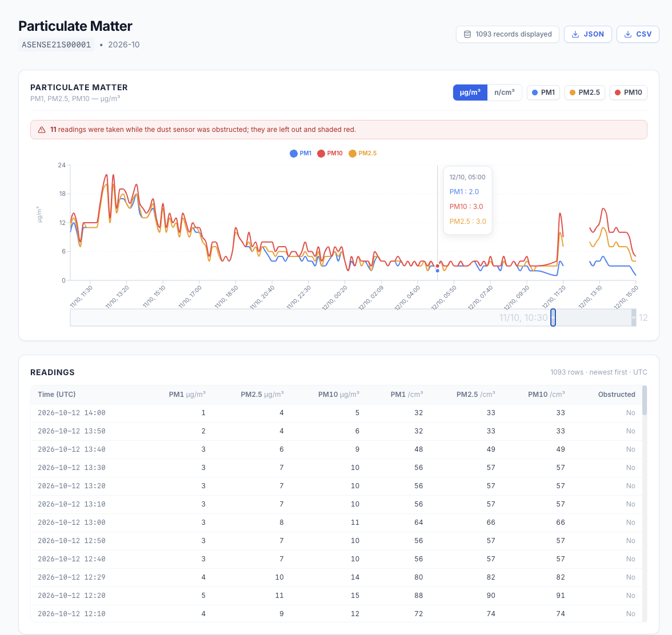Select the 2026-10-12 12:29 row
This screenshot has width=672, height=635.
click(337, 577)
